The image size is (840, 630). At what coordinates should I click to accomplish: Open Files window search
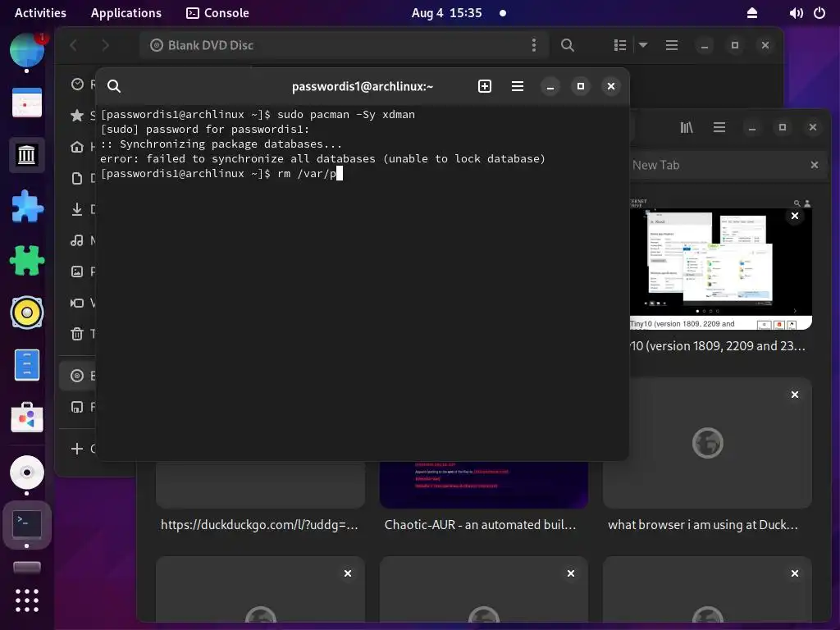568,45
